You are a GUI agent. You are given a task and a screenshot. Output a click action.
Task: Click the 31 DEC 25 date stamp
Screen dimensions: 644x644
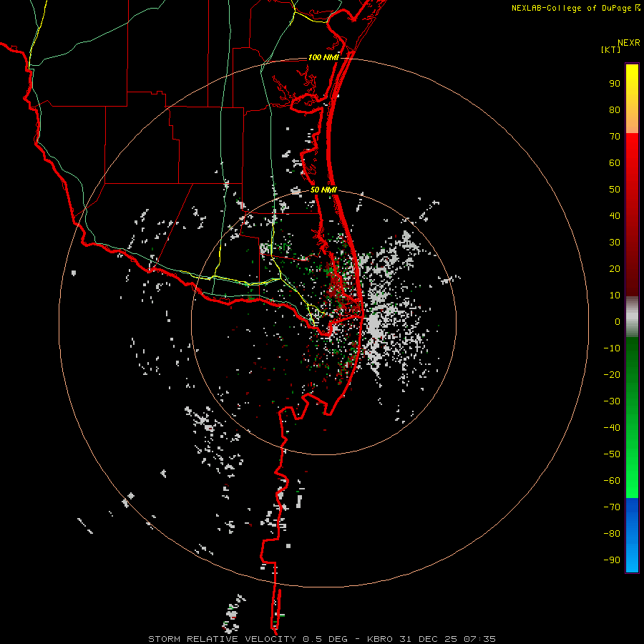[x=428, y=639]
